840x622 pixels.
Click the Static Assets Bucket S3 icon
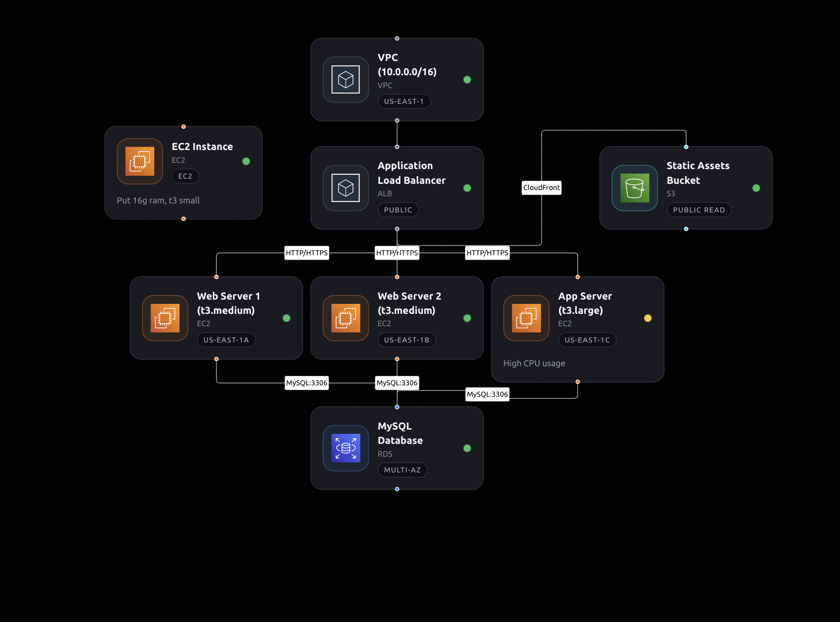coord(635,188)
